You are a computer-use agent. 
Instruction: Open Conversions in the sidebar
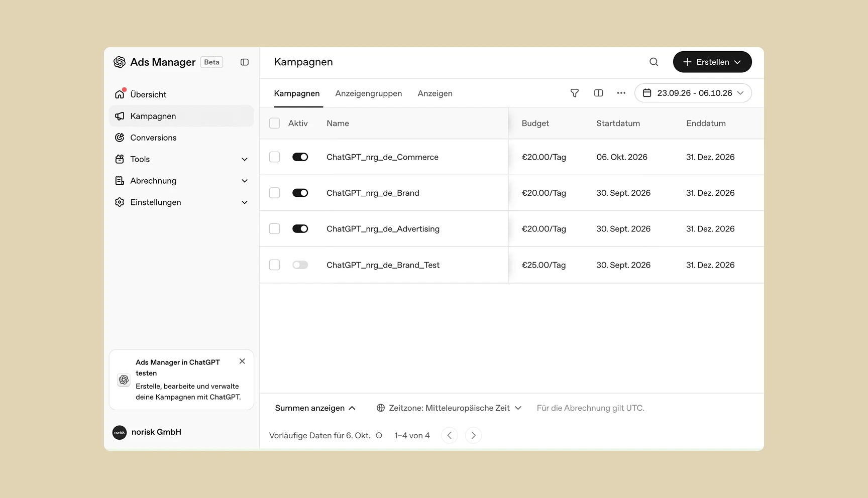(x=181, y=138)
